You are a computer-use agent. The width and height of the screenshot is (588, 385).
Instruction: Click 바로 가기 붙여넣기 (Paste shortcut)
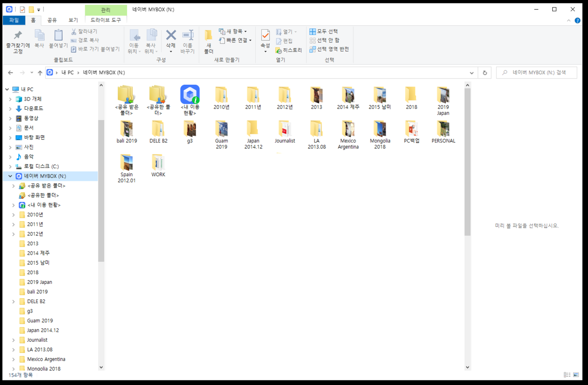[x=95, y=49]
